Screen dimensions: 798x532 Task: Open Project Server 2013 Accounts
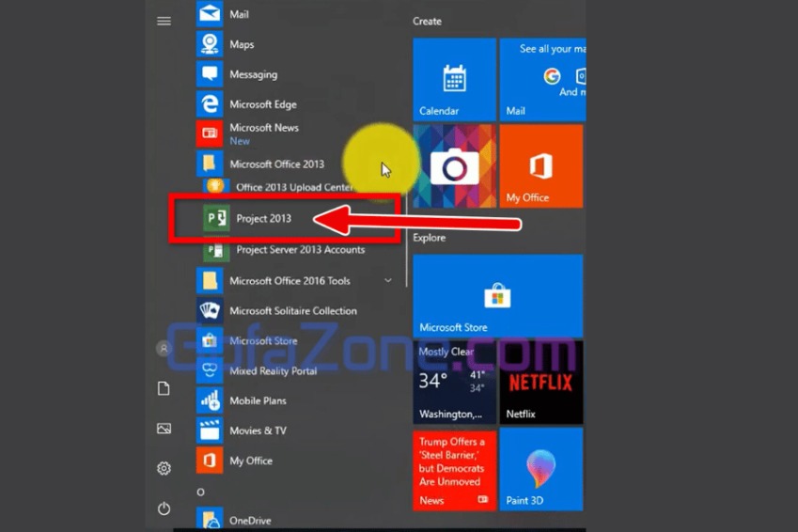tap(300, 250)
